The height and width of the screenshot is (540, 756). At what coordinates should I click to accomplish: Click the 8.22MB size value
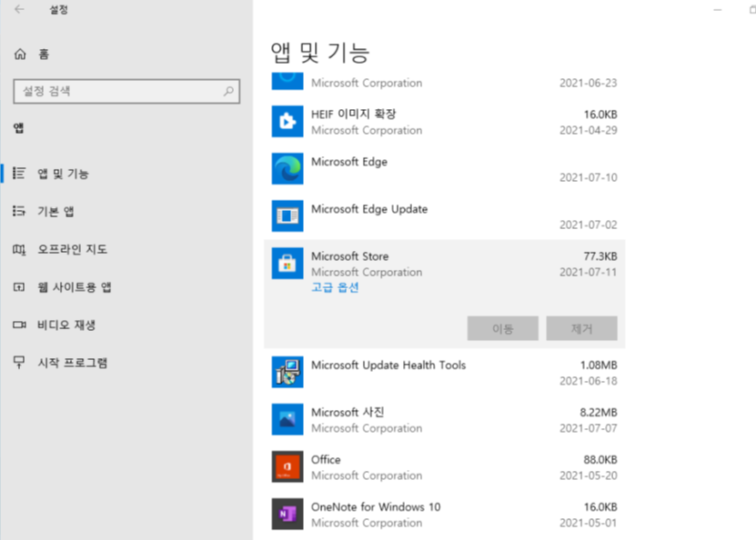coord(599,413)
